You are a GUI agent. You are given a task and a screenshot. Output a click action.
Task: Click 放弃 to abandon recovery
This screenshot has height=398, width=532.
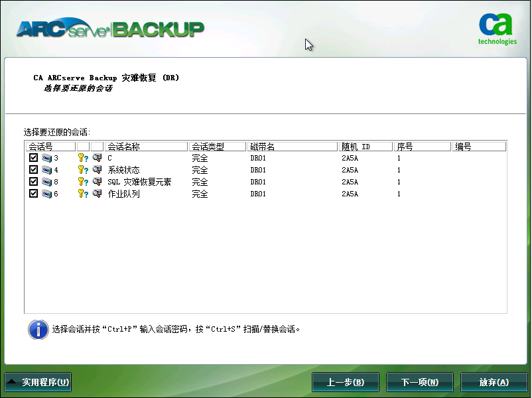click(x=494, y=381)
